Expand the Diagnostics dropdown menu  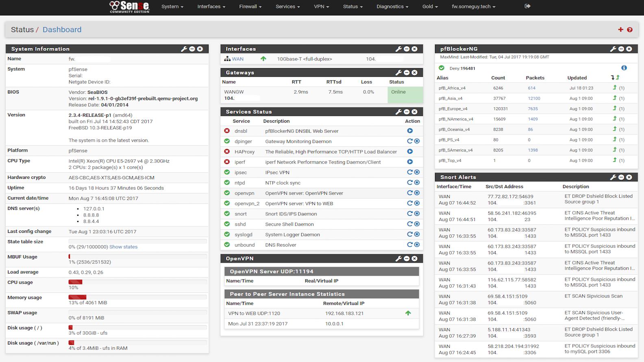(392, 7)
